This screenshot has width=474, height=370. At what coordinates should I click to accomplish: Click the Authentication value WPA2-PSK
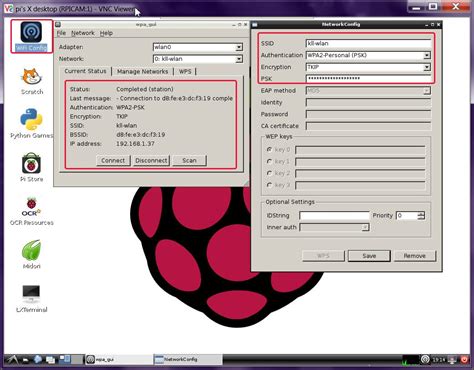click(130, 107)
